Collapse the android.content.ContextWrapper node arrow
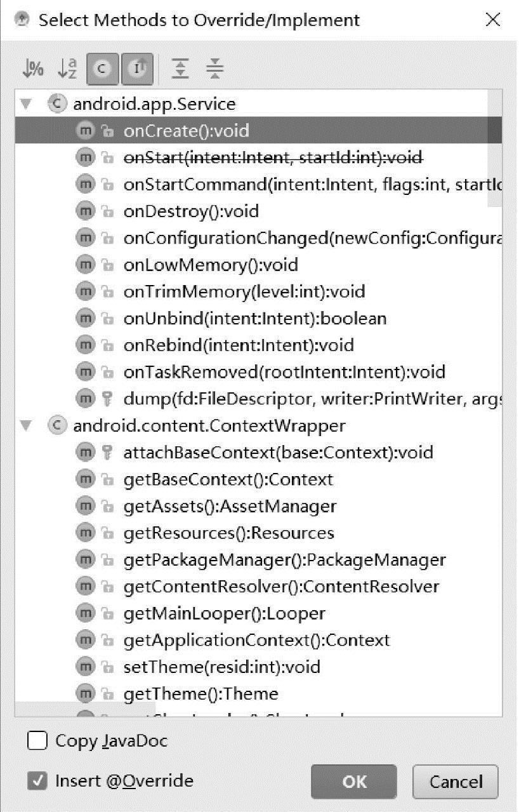 pos(26,425)
